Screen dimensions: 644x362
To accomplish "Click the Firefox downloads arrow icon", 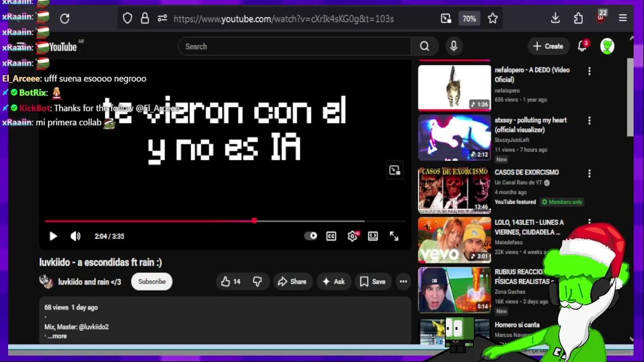I will (x=555, y=18).
